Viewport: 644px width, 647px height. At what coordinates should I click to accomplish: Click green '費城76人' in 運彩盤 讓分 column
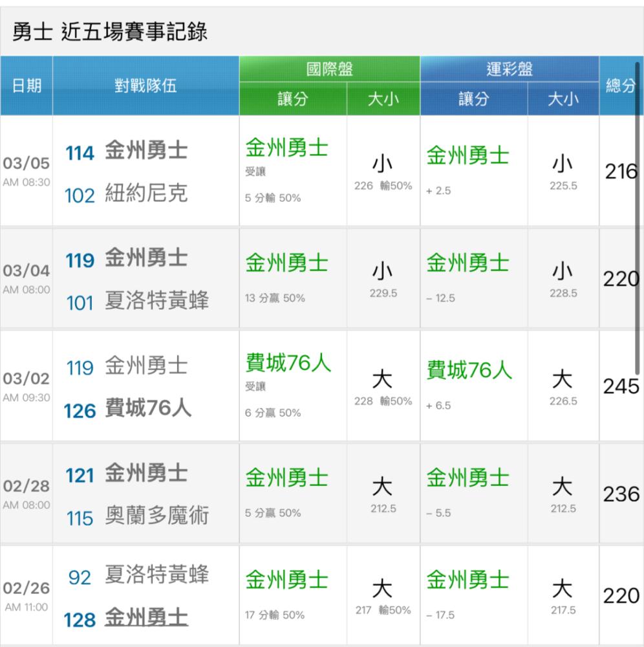tap(469, 369)
